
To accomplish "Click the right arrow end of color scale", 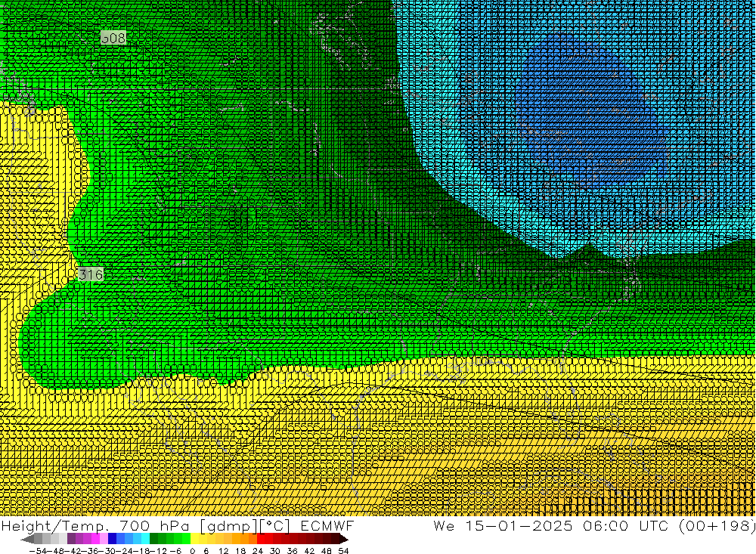I will pyautogui.click(x=344, y=539).
